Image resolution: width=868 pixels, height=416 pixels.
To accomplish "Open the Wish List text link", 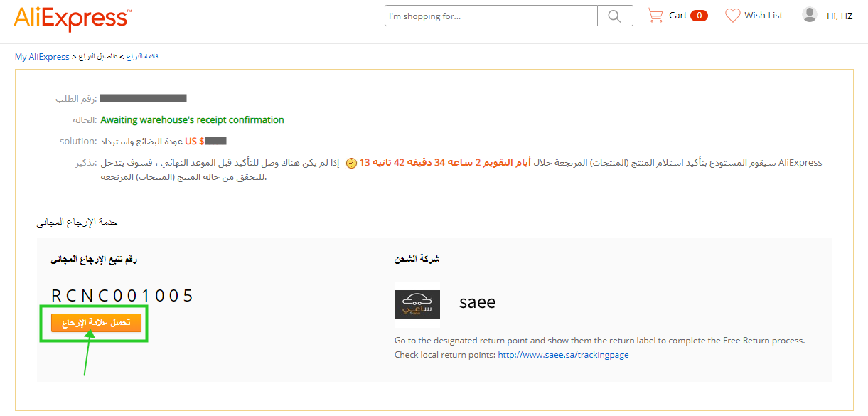I will pyautogui.click(x=763, y=15).
